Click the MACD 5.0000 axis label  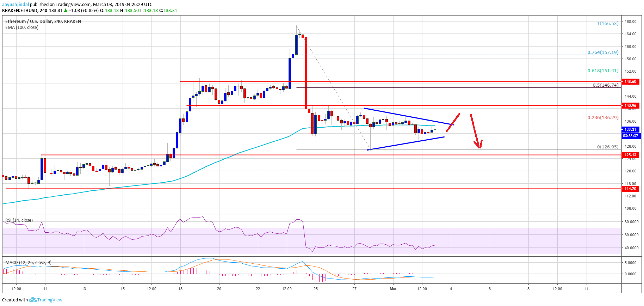(630, 263)
